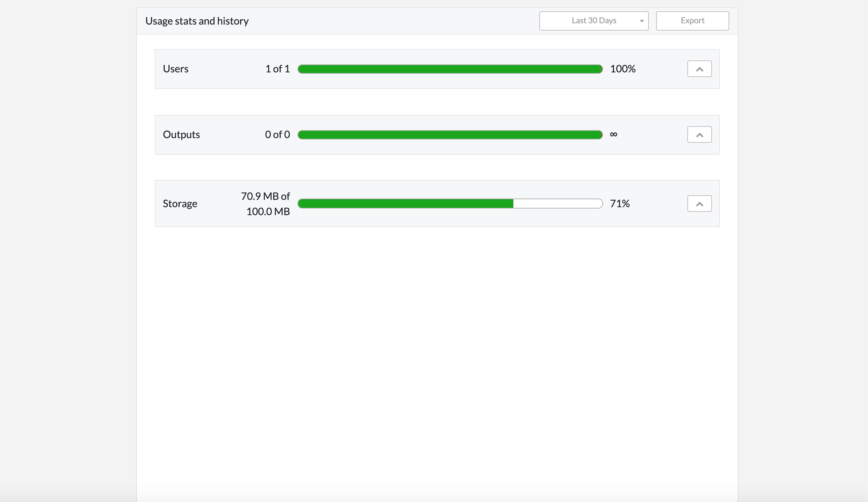Click the Users progress bar
The width and height of the screenshot is (868, 502).
click(450, 69)
